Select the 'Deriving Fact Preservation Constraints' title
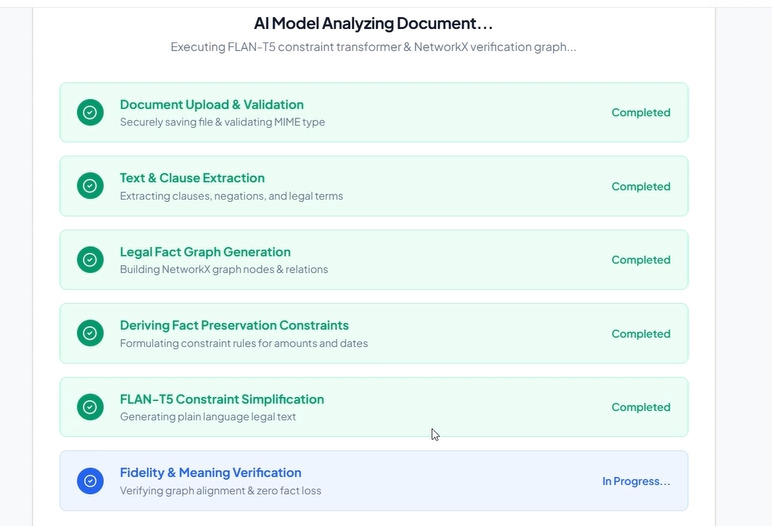 (234, 325)
